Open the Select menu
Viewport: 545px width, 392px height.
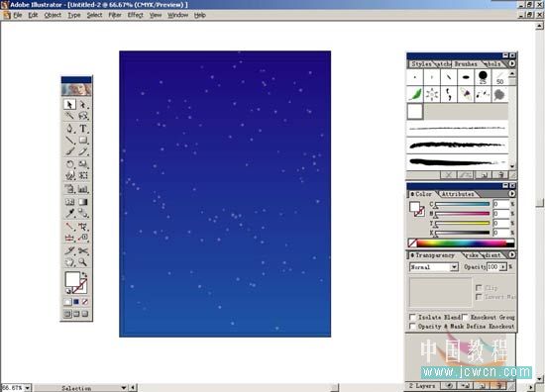pos(94,15)
